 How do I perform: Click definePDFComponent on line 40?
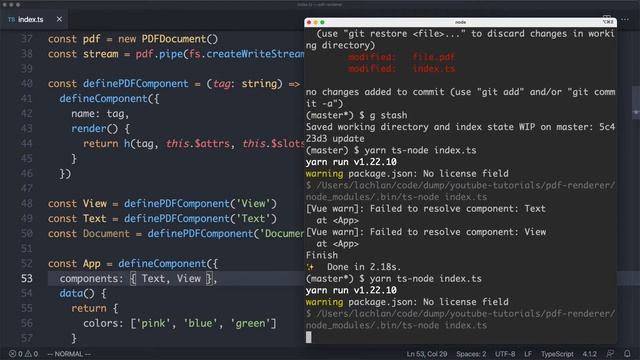[x=136, y=84]
